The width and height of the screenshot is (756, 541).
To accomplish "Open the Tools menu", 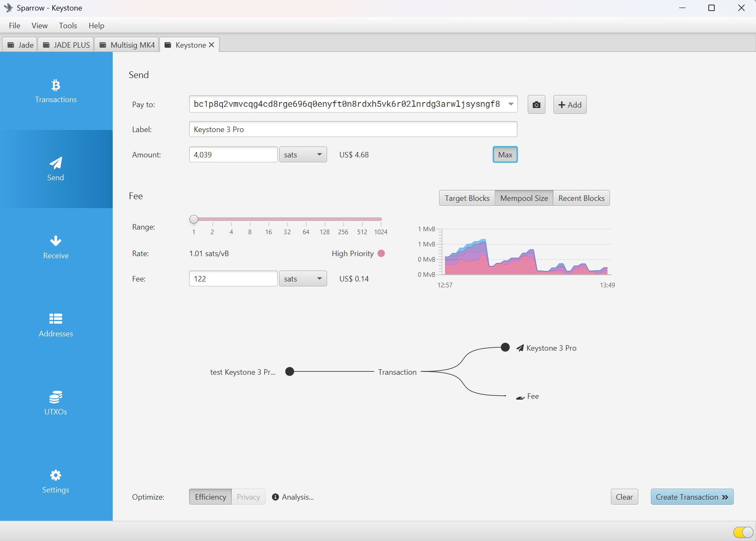I will pyautogui.click(x=68, y=26).
